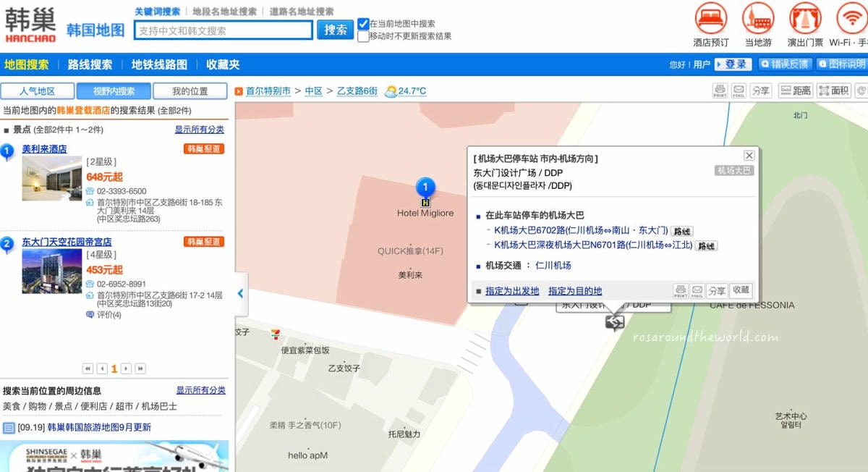Click the 搜索 search button
Image resolution: width=868 pixels, height=472 pixels.
[335, 30]
